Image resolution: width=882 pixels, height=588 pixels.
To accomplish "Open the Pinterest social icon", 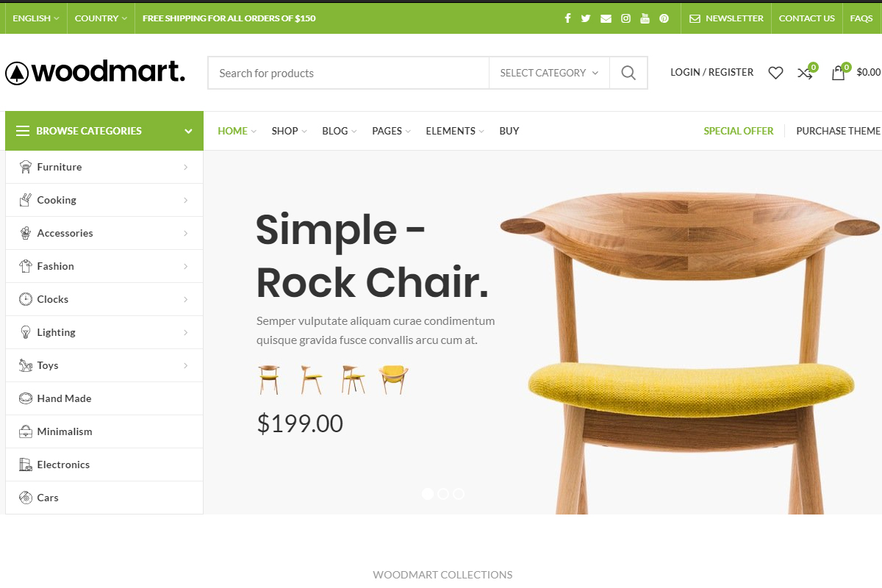I will [664, 18].
